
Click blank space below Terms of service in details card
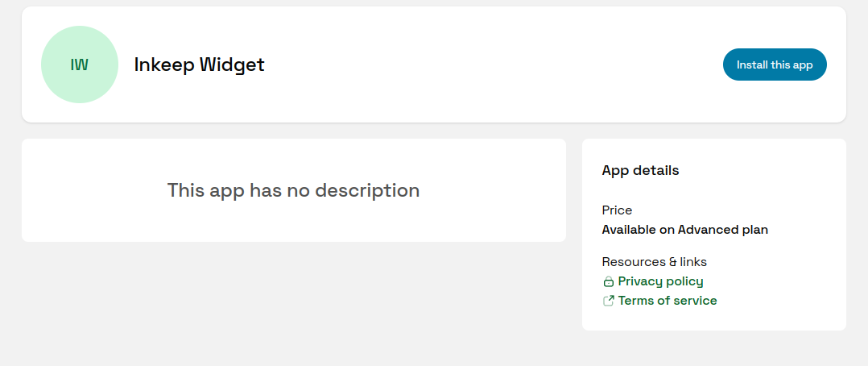(713, 318)
